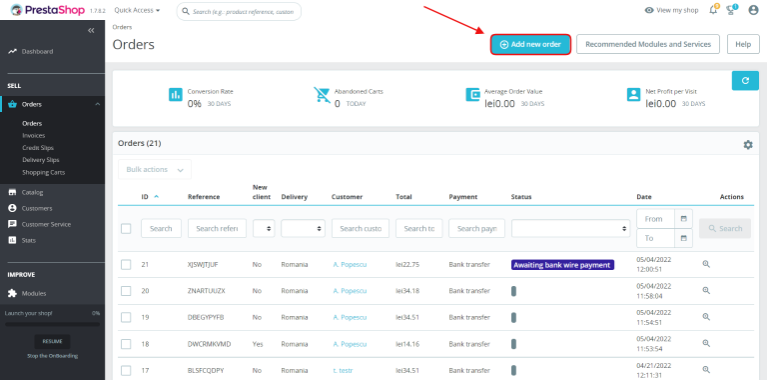Select the Orders submenu item under Orders
This screenshot has width=767, height=380.
pos(32,123)
